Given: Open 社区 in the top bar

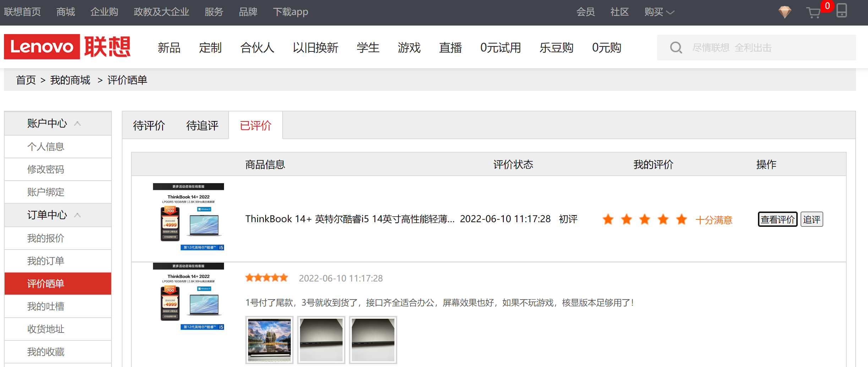Looking at the screenshot, I should pos(619,12).
